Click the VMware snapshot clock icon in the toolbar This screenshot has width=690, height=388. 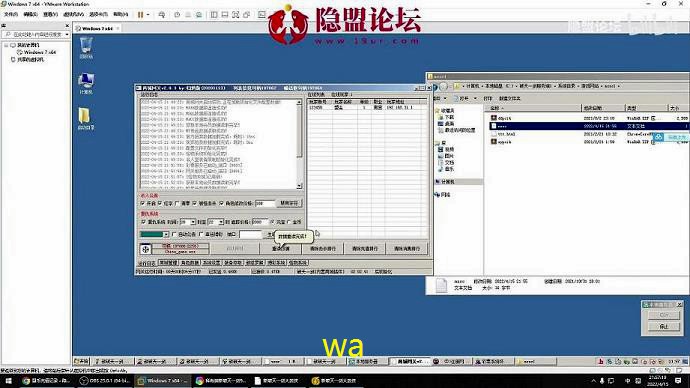[x=177, y=15]
